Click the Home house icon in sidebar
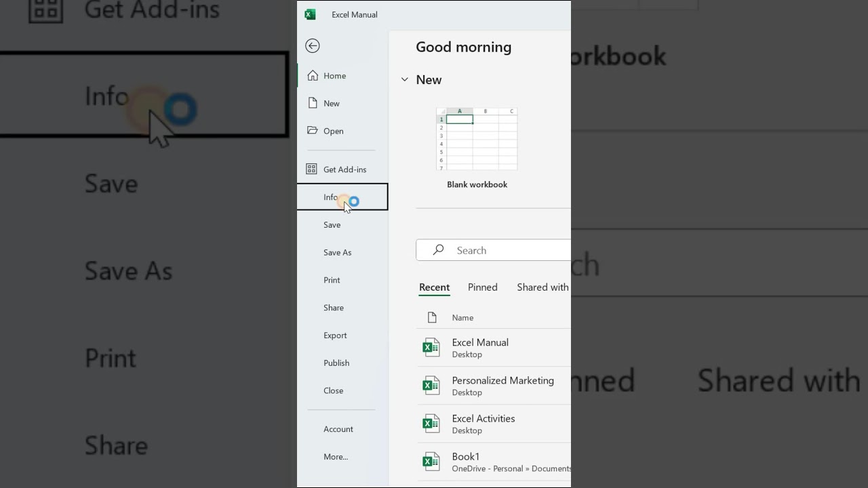868x488 pixels. [x=312, y=75]
